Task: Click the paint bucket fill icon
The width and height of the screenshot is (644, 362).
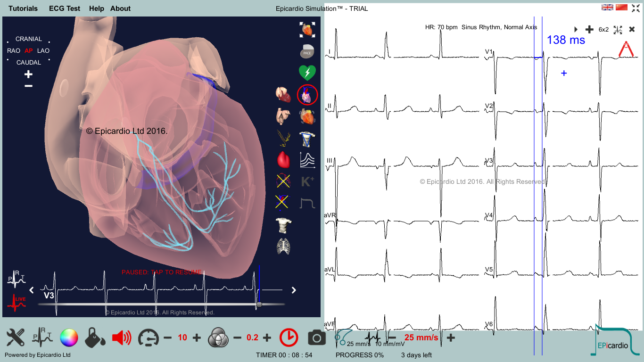Action: click(95, 337)
